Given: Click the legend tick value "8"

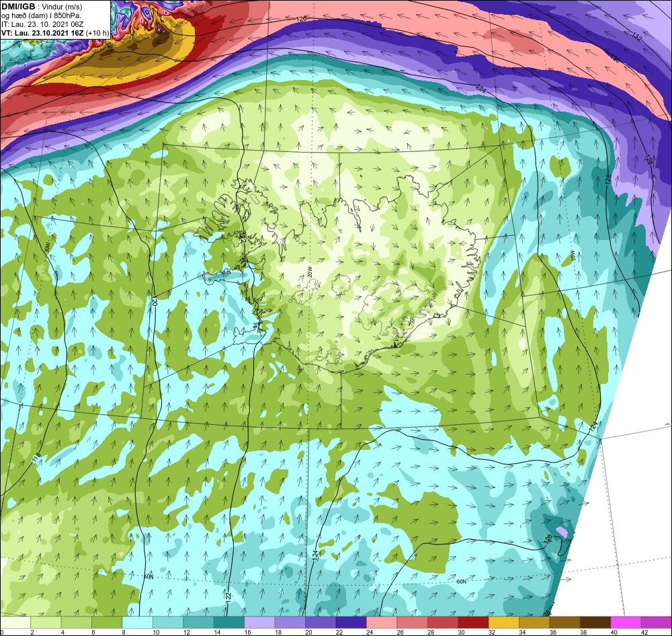Looking at the screenshot, I should [x=125, y=632].
